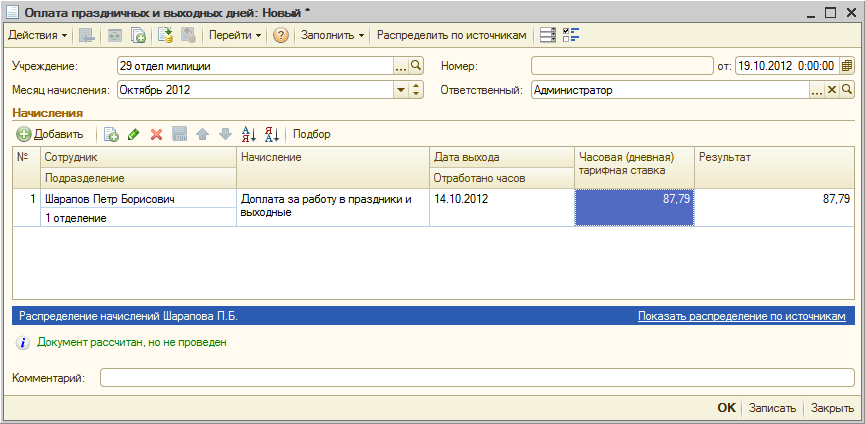Open the Действия dropdown menu

click(38, 36)
